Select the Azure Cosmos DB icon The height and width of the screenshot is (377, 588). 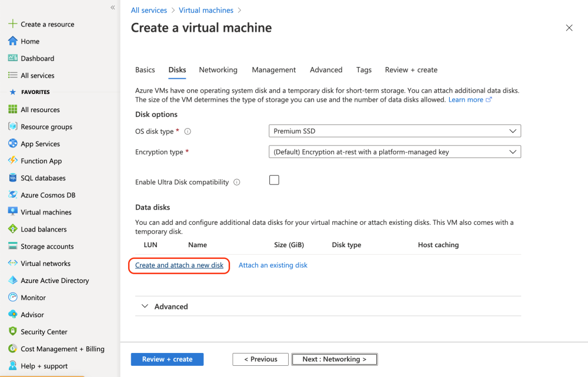(12, 195)
